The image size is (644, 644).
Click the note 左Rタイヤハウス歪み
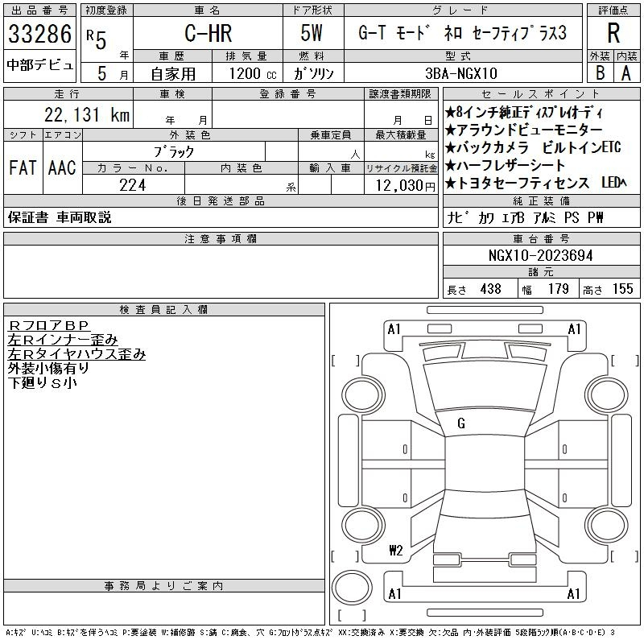76,354
